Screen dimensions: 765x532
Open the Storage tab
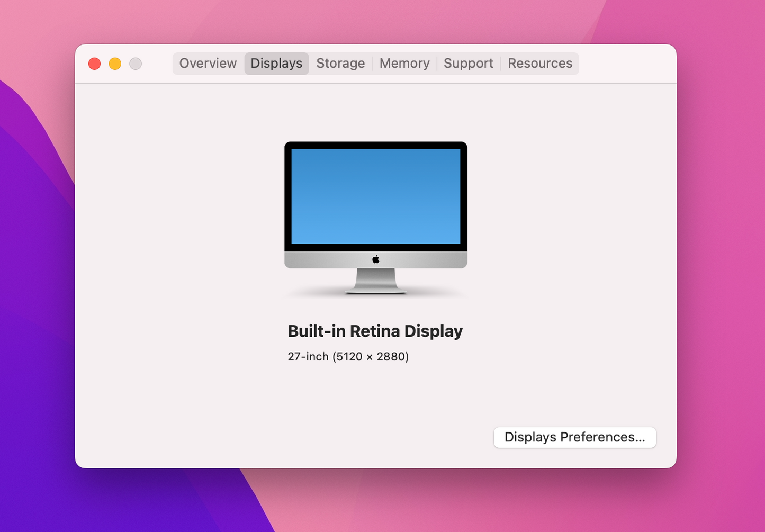coord(340,63)
